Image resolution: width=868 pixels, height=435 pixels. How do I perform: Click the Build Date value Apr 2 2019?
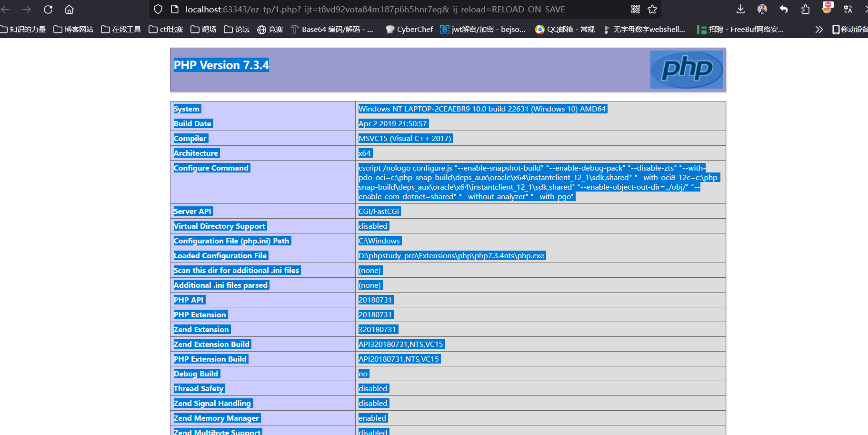click(x=393, y=124)
